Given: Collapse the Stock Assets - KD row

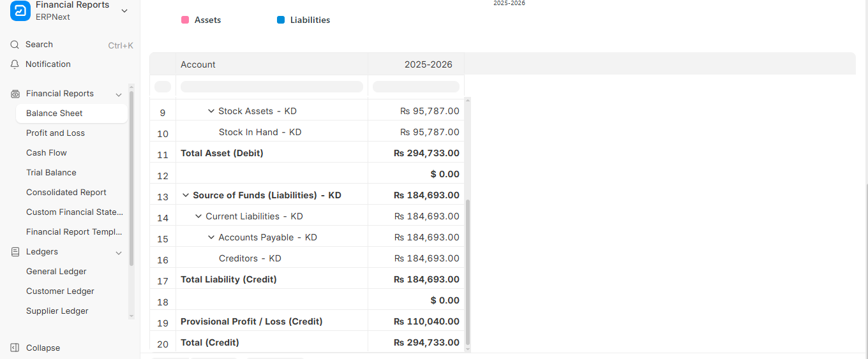Looking at the screenshot, I should click(x=211, y=111).
